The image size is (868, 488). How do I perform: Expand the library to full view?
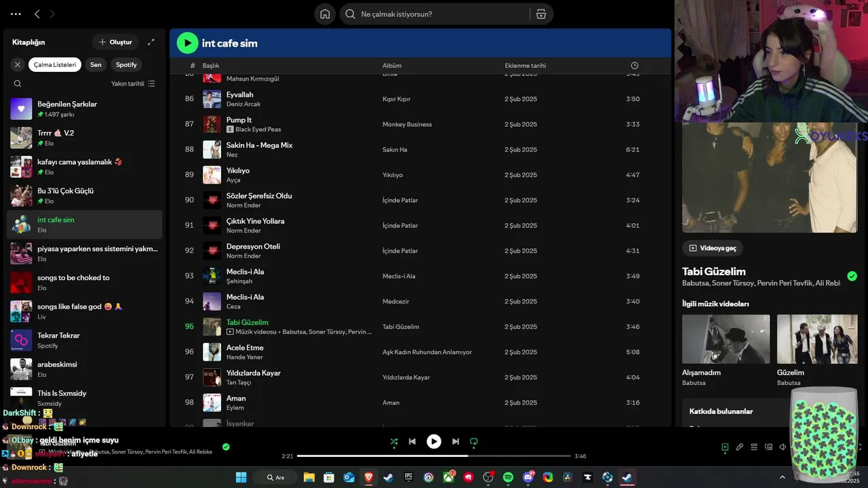[151, 42]
